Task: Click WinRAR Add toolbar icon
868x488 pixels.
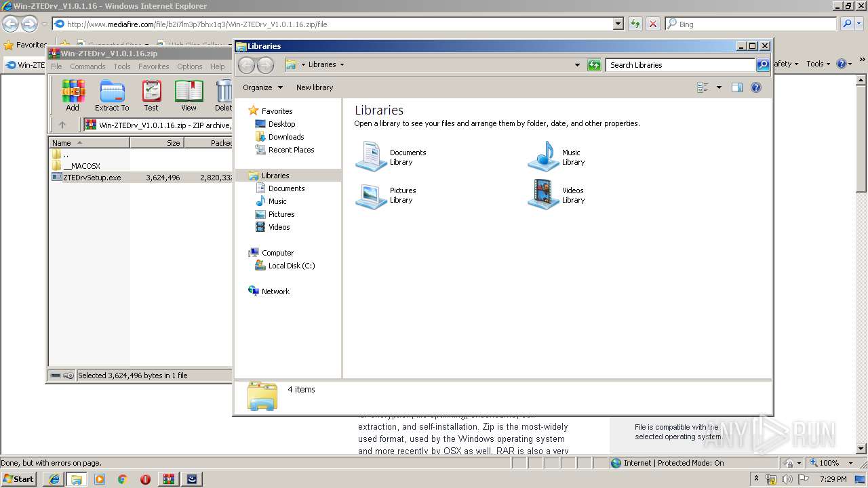Action: [x=73, y=96]
